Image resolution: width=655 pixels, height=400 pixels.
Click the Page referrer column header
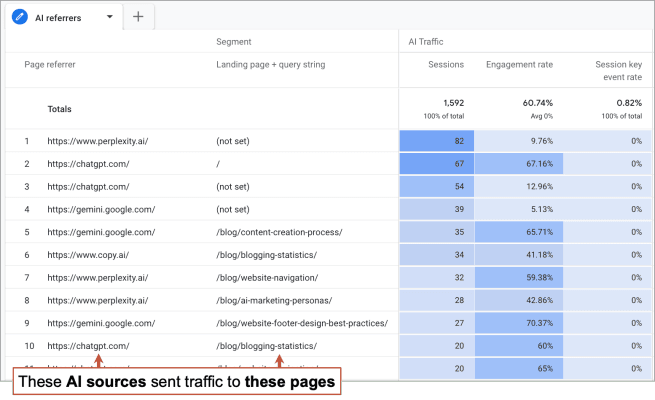click(50, 65)
